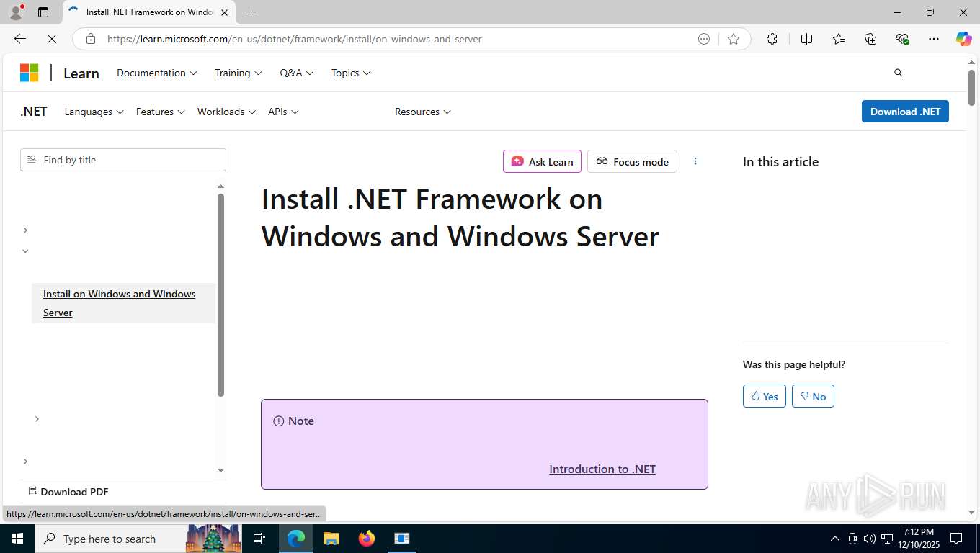Download PDF of the documentation
The image size is (980, 553).
[x=68, y=492]
